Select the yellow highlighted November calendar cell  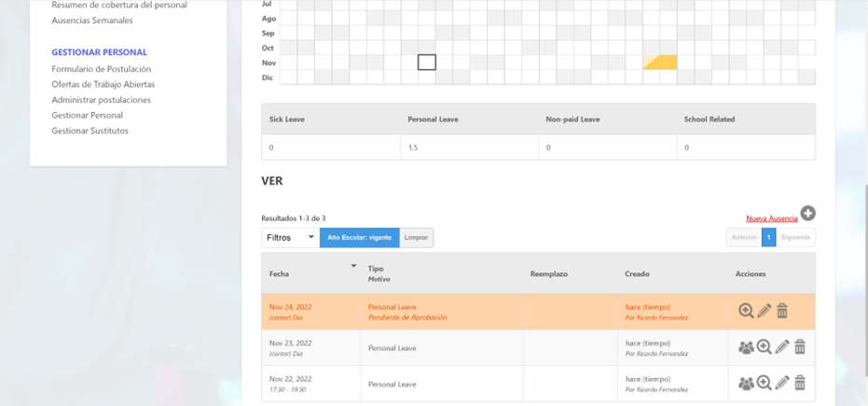(660, 63)
